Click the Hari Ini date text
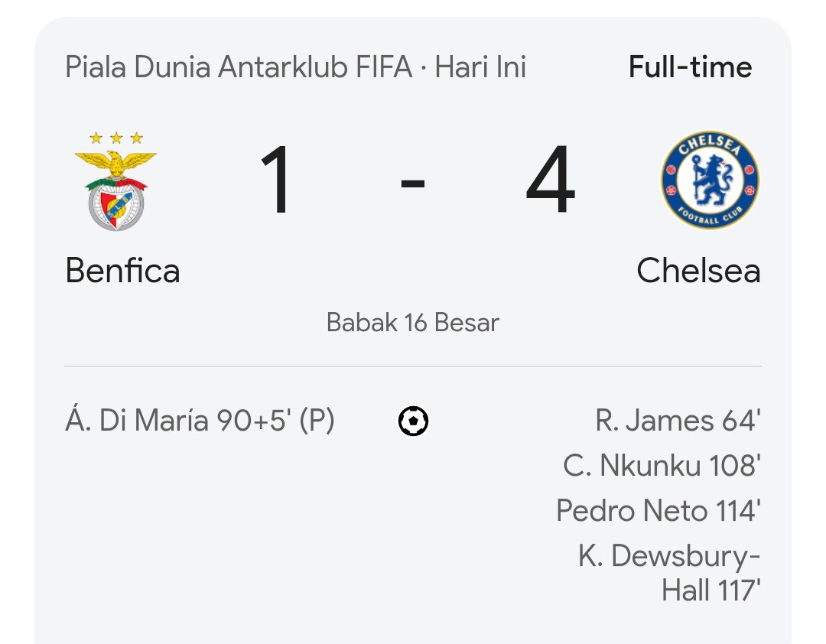826x644 pixels. click(480, 67)
